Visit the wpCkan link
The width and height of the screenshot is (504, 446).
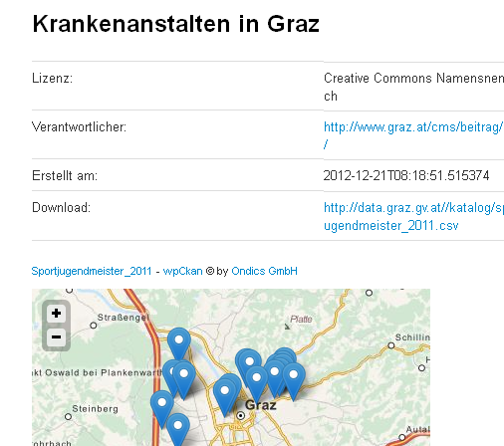pyautogui.click(x=182, y=271)
